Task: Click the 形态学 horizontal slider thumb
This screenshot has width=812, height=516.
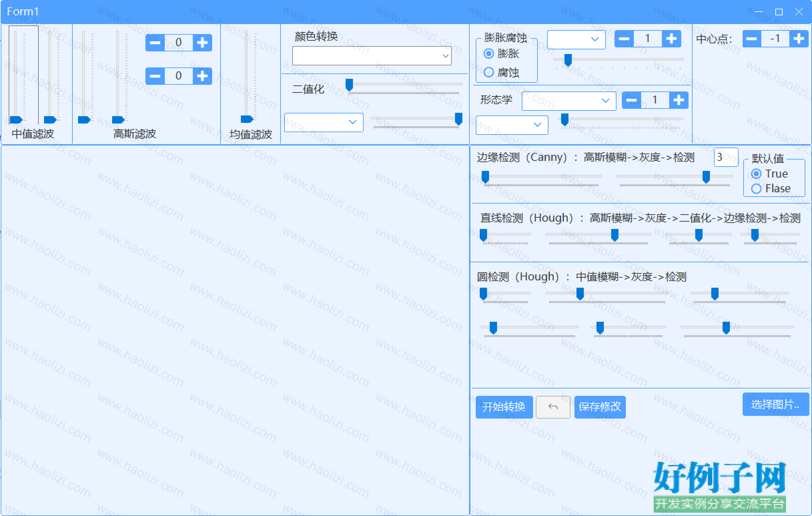Action: [x=565, y=119]
